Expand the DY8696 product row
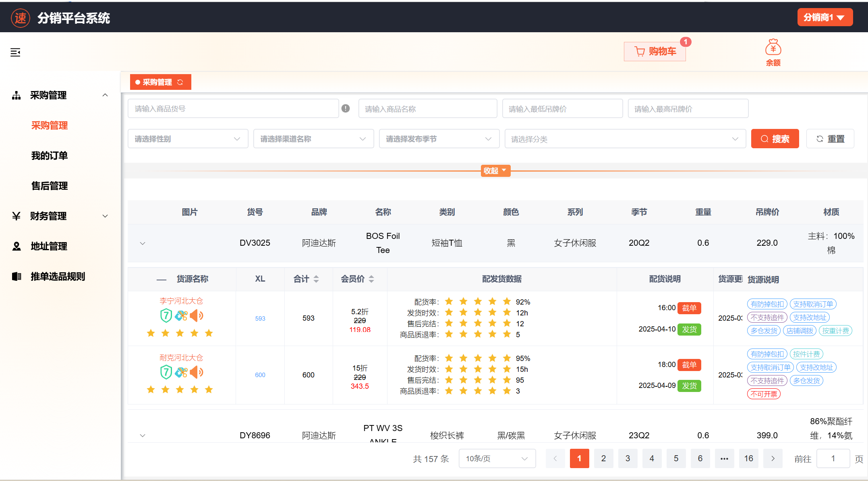868x481 pixels. (x=143, y=435)
